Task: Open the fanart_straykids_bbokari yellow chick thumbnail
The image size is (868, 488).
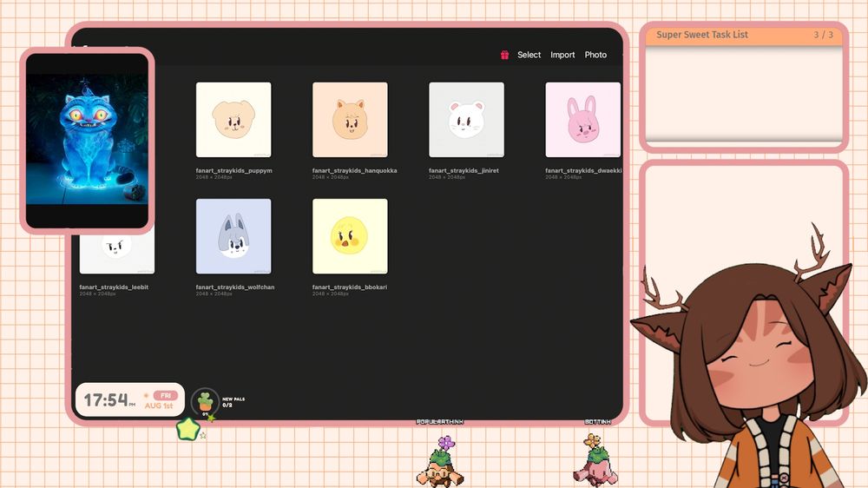Action: 350,236
